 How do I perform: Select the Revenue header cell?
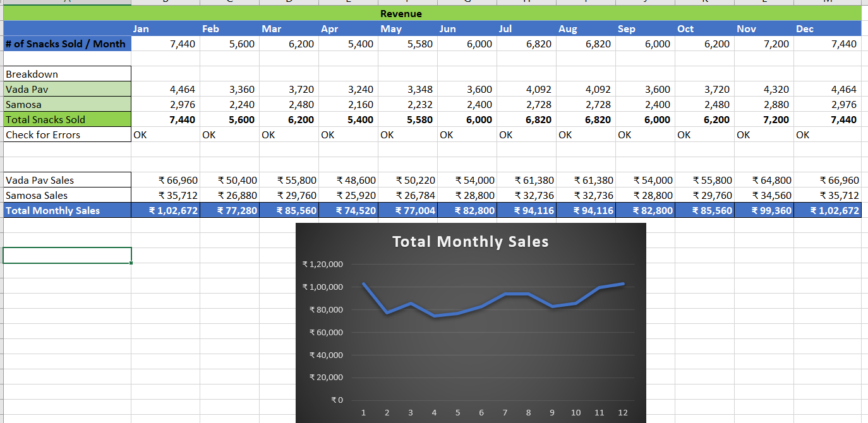click(433, 13)
